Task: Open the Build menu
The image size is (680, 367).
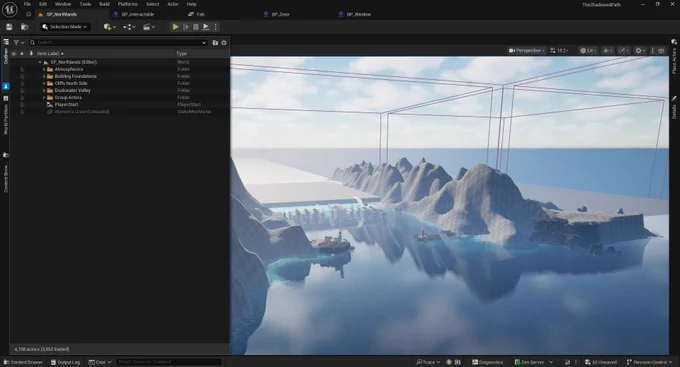Action: click(104, 4)
